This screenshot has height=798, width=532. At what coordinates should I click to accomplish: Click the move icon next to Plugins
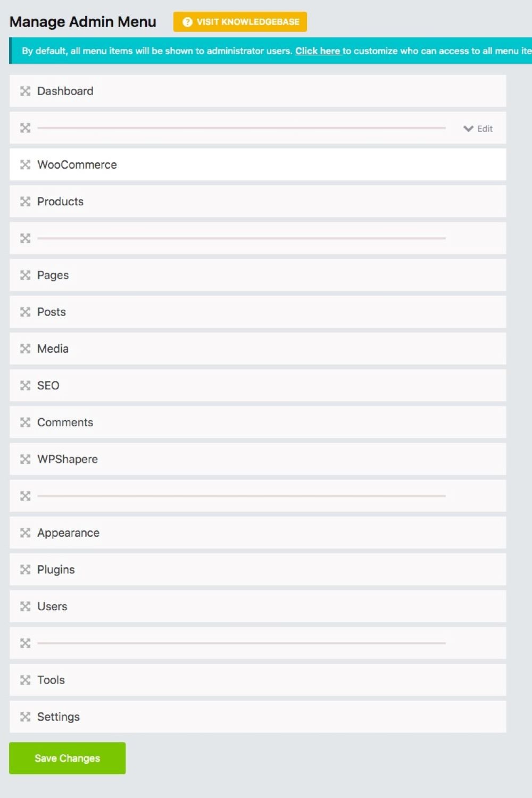tap(25, 570)
